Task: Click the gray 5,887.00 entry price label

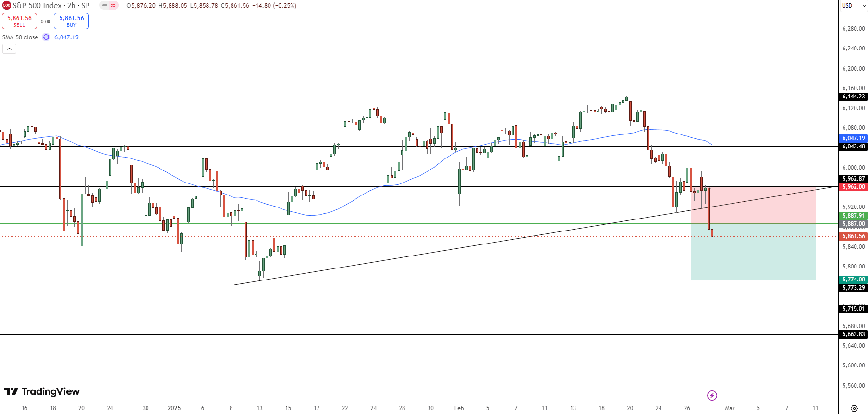Action: pyautogui.click(x=854, y=224)
